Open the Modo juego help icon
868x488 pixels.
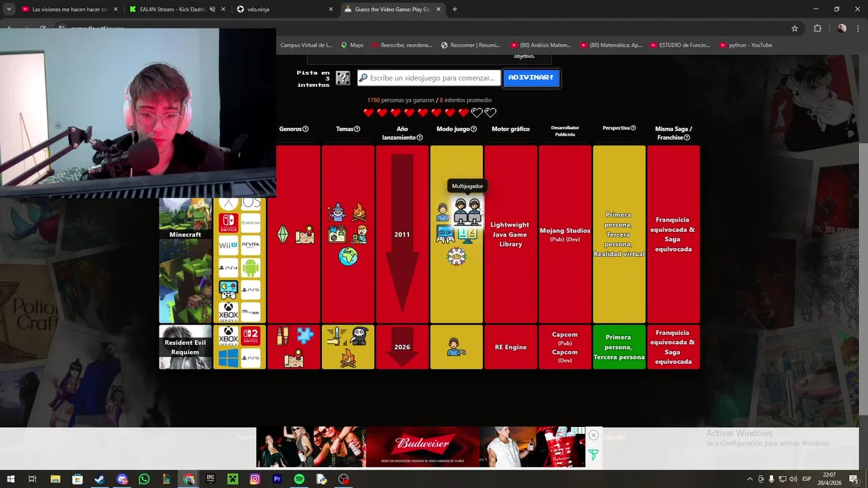click(473, 129)
